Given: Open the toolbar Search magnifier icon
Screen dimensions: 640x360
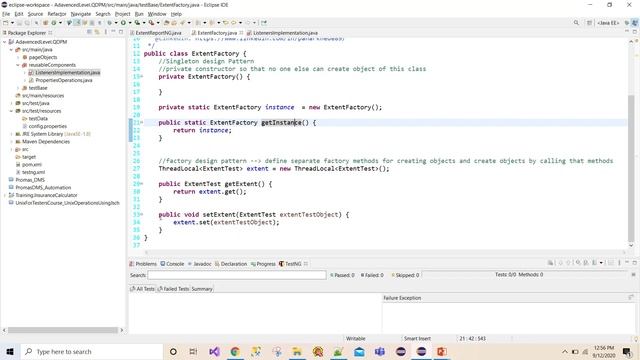Looking at the screenshot, I should [576, 23].
